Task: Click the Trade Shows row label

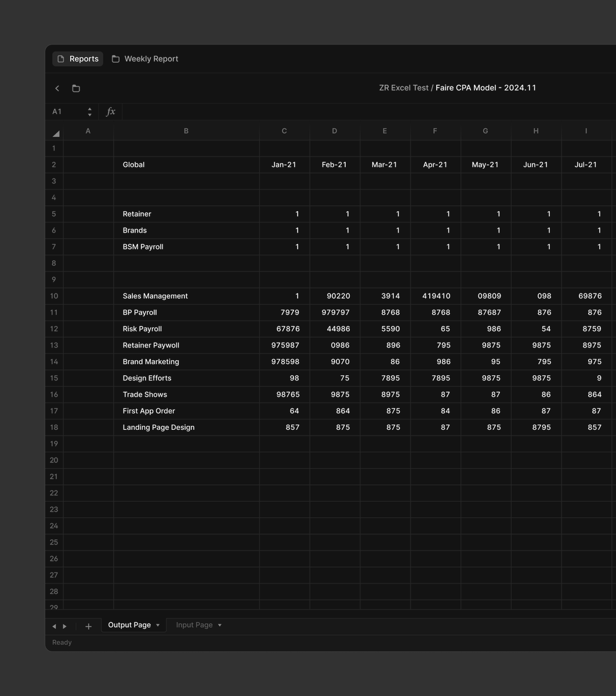Action: coord(145,394)
